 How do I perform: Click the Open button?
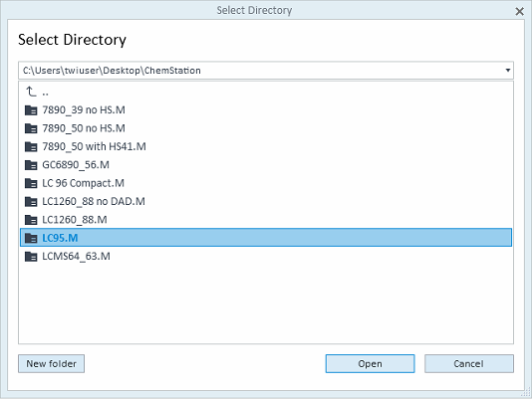[370, 364]
